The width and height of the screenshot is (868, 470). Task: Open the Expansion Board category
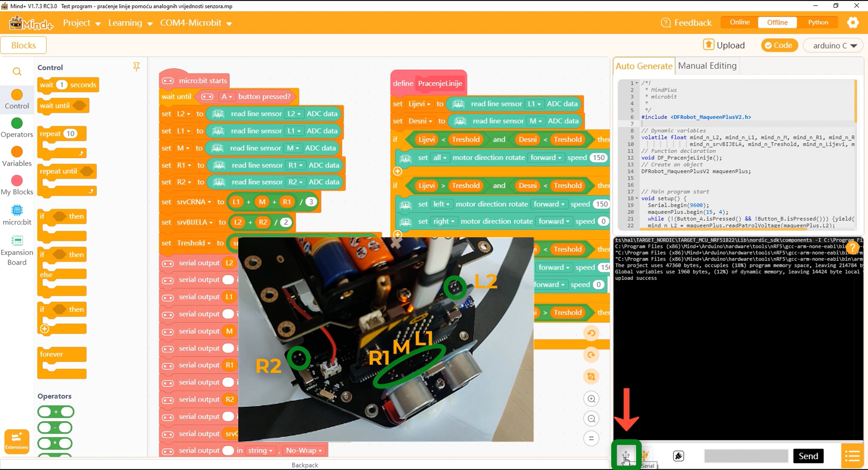click(17, 251)
